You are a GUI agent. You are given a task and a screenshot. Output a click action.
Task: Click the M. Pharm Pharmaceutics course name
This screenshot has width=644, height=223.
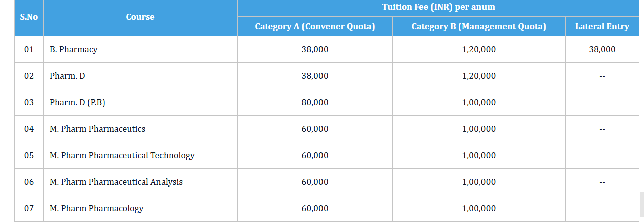[97, 129]
